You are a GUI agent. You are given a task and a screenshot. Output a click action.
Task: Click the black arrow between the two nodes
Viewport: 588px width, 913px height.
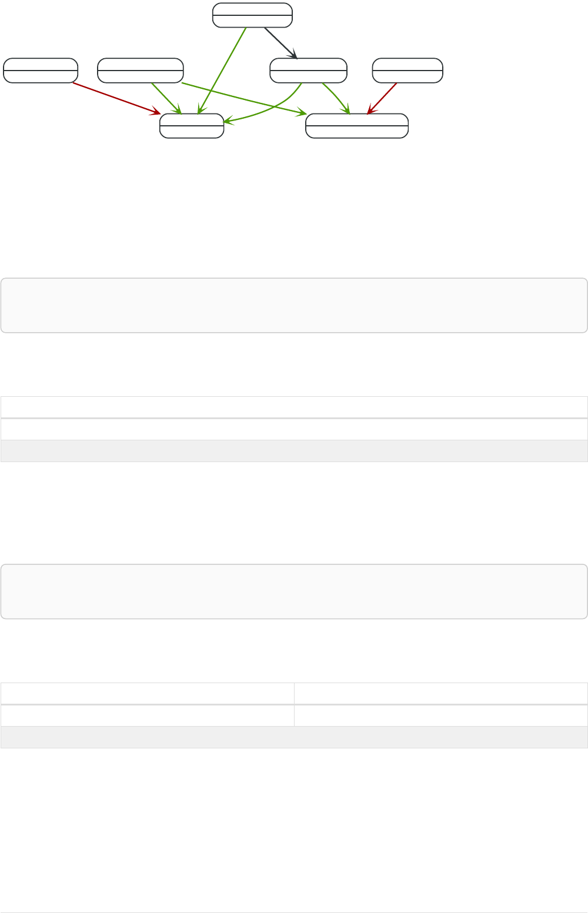tap(280, 42)
